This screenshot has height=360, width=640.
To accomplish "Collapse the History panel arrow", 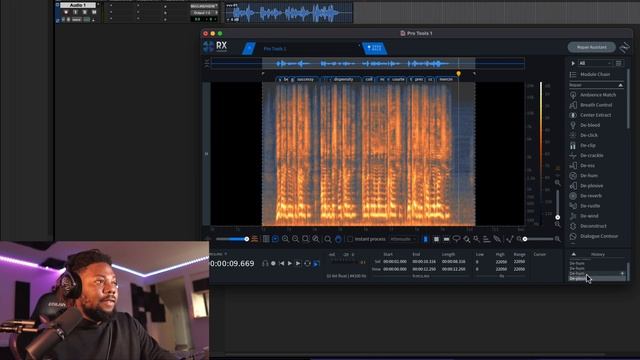I will [x=574, y=254].
